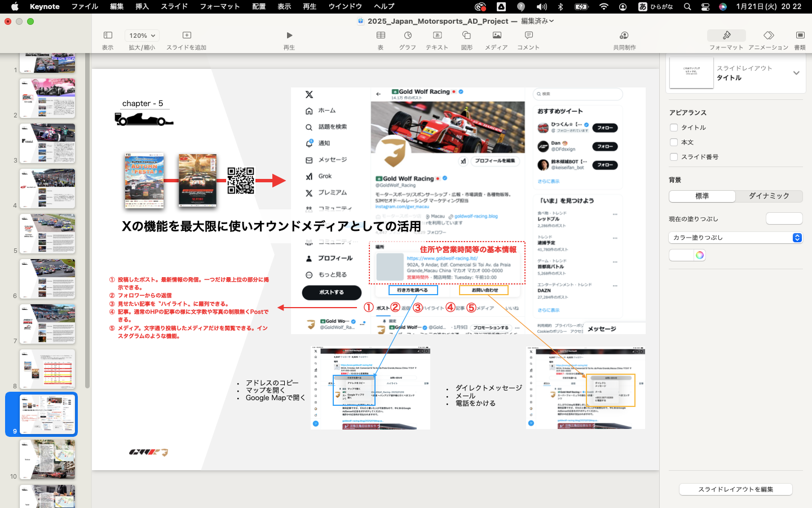The width and height of the screenshot is (812, 508).
Task: Insert a shape with the 図形 icon
Action: click(467, 36)
